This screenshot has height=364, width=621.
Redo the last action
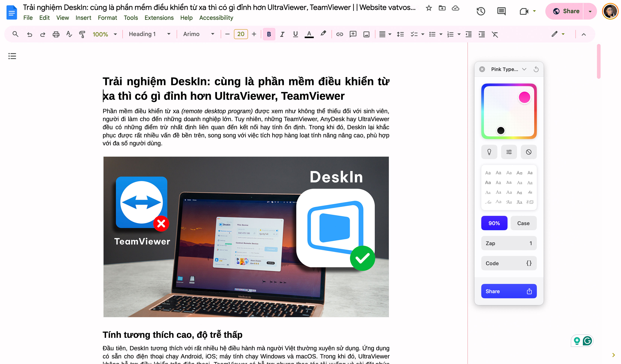(43, 34)
